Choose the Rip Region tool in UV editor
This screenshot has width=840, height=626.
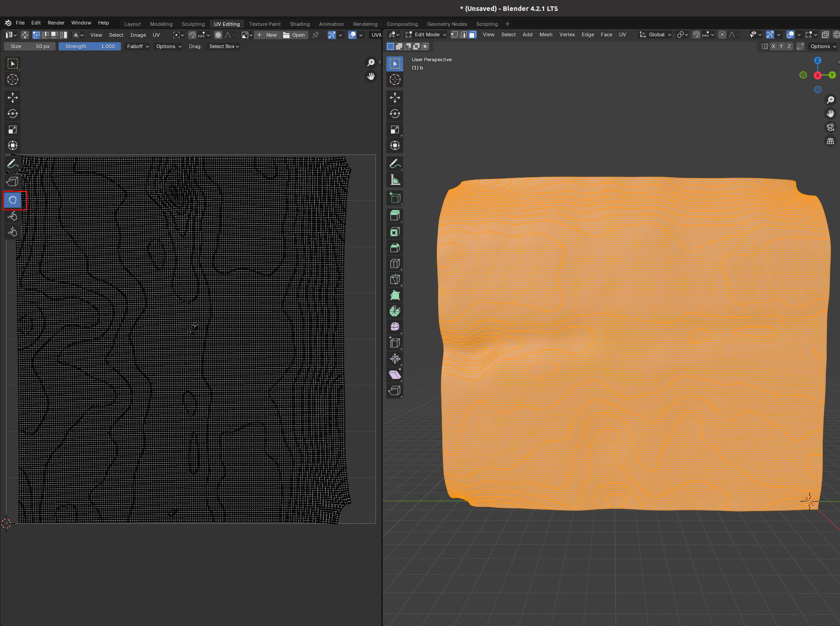pyautogui.click(x=13, y=182)
